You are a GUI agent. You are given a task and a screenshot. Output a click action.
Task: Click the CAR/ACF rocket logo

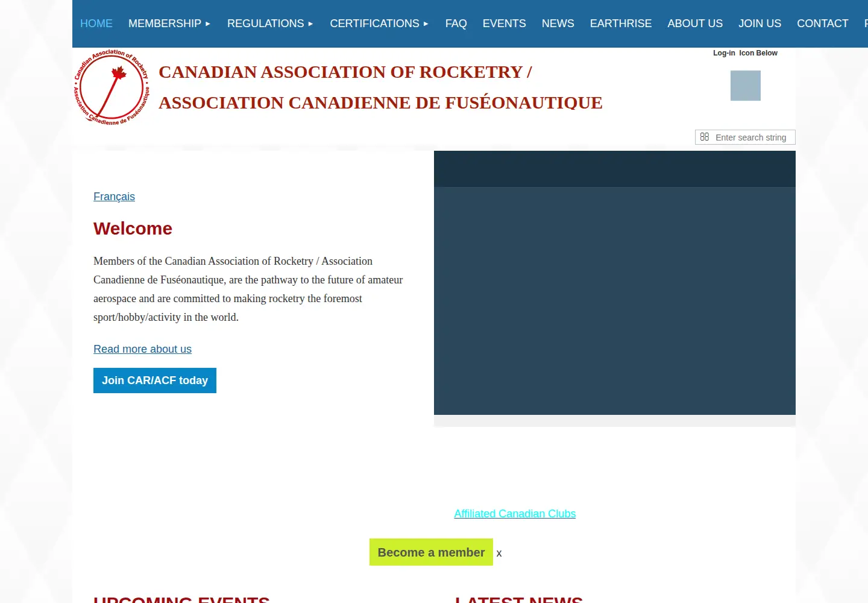(x=112, y=87)
